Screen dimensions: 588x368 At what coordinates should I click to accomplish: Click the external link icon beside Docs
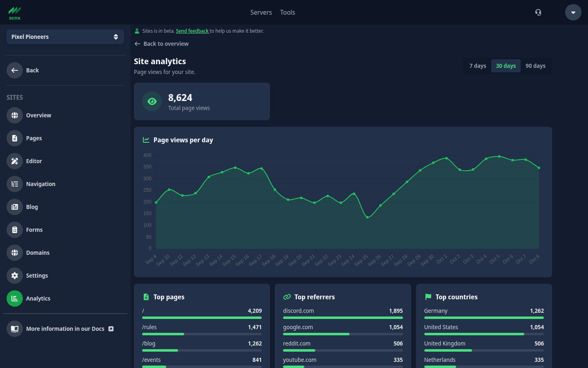111,329
